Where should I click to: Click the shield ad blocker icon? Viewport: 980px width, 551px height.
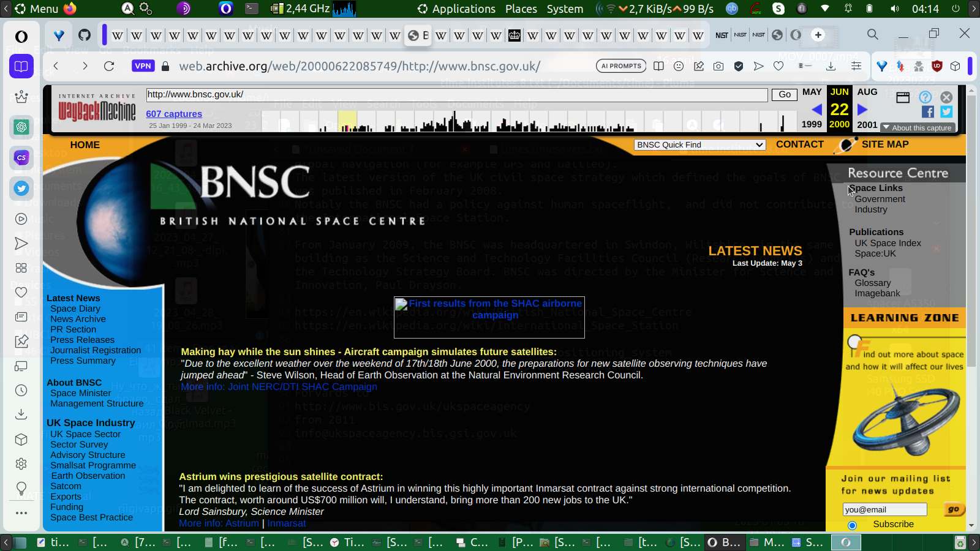click(x=739, y=66)
